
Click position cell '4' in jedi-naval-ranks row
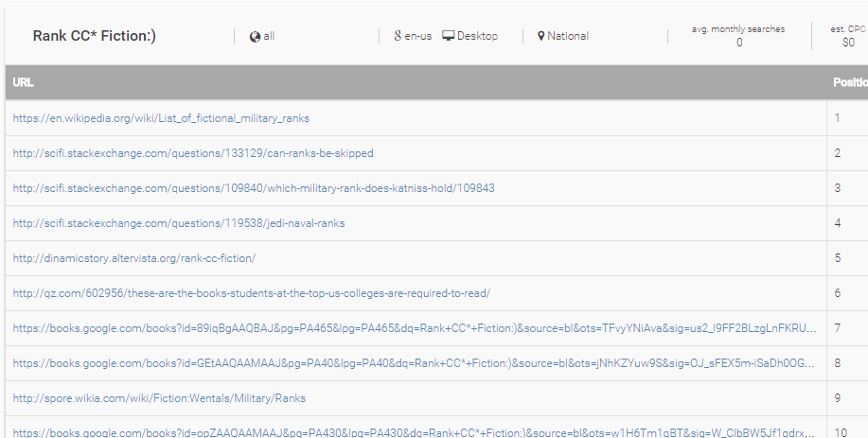pyautogui.click(x=838, y=223)
